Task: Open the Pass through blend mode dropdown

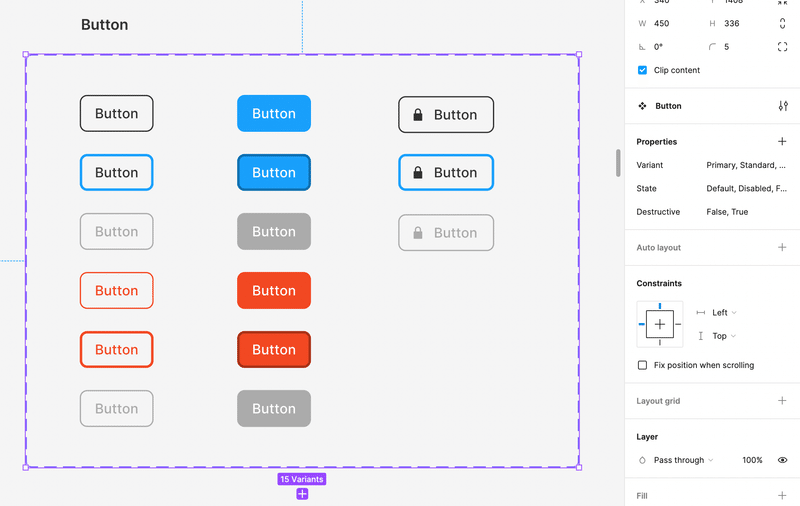Action: click(x=683, y=460)
